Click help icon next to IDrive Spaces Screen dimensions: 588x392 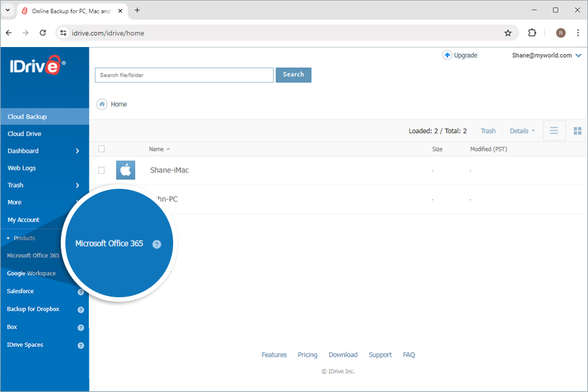[x=81, y=345]
